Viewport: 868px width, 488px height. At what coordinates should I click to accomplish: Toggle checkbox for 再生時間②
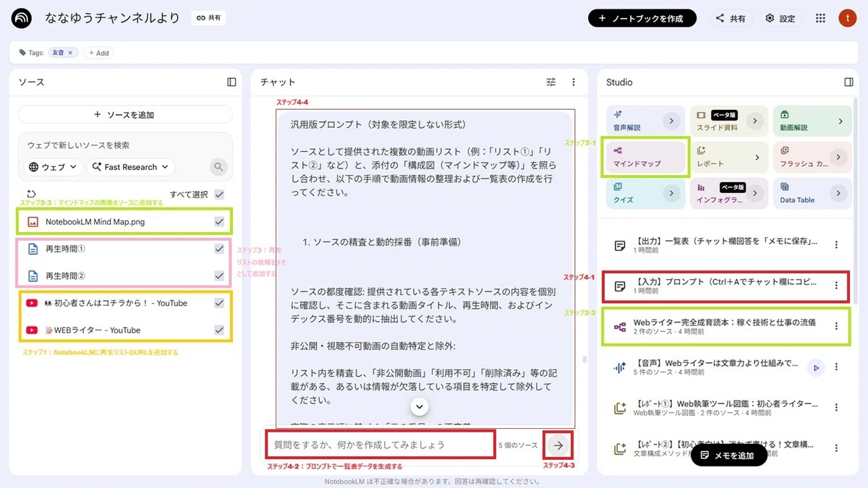tap(219, 275)
